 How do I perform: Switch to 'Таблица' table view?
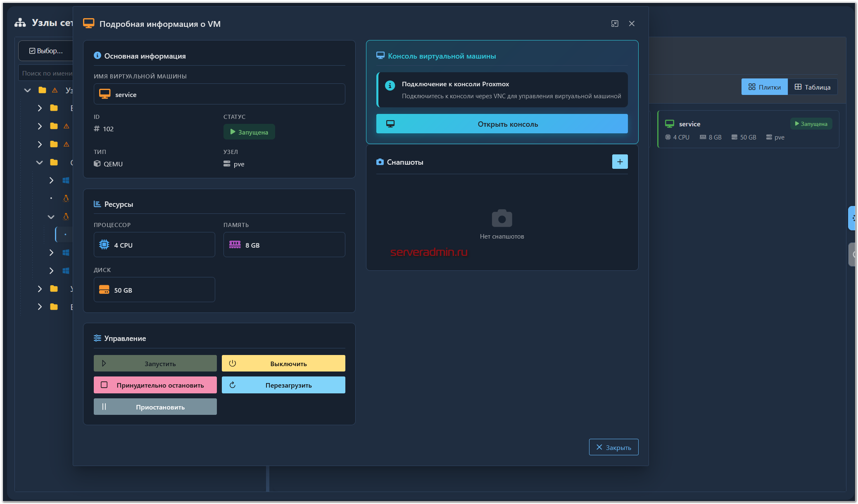tap(812, 87)
